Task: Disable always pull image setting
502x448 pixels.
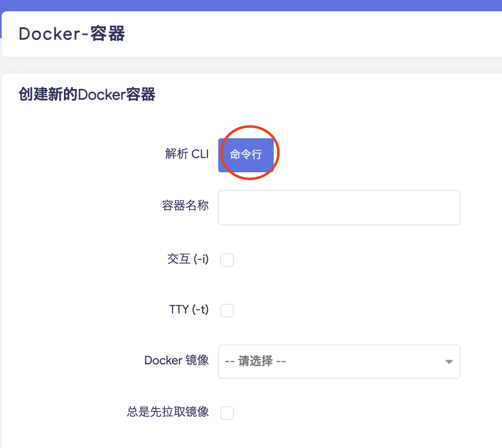Action: [x=227, y=413]
